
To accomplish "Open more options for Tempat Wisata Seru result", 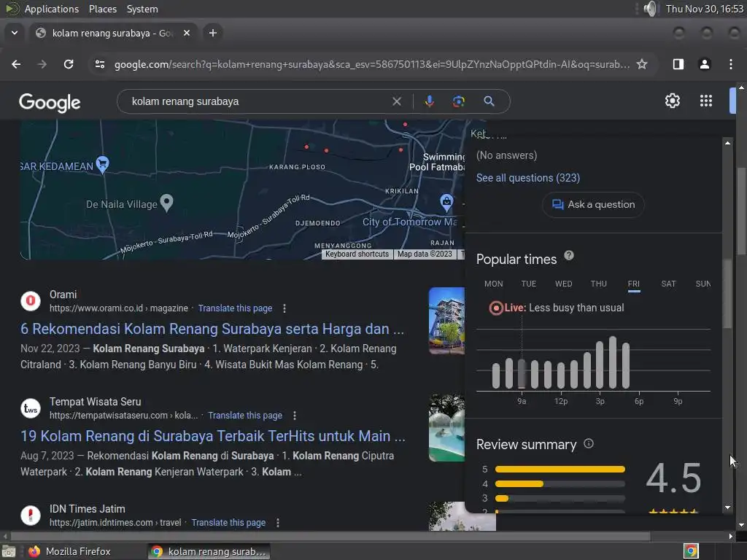I will (x=295, y=416).
